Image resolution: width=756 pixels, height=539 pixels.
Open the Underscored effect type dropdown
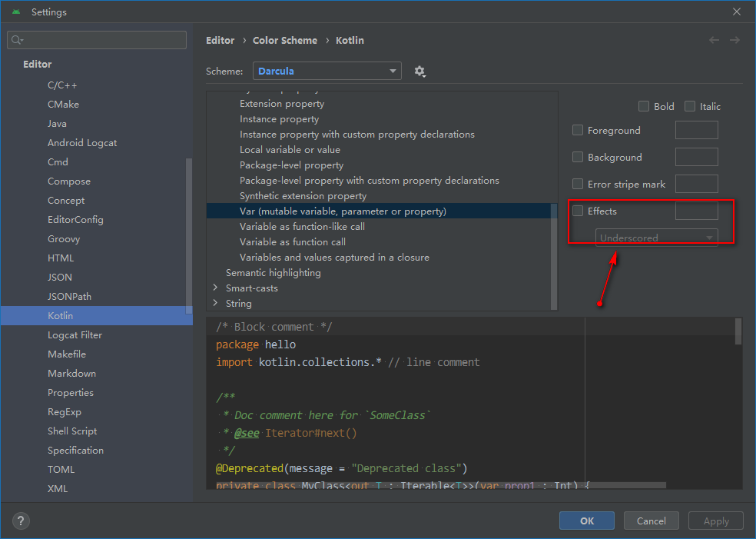click(x=656, y=238)
